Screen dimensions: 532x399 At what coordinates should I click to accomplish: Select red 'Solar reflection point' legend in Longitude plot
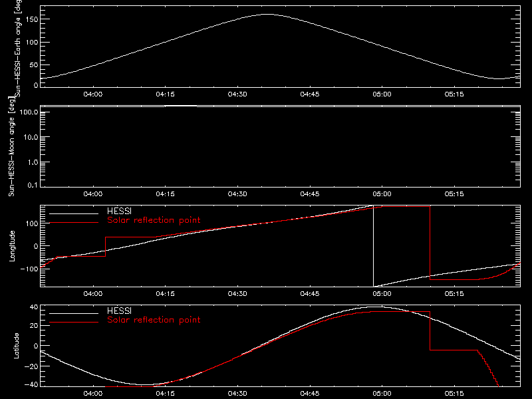[154, 220]
